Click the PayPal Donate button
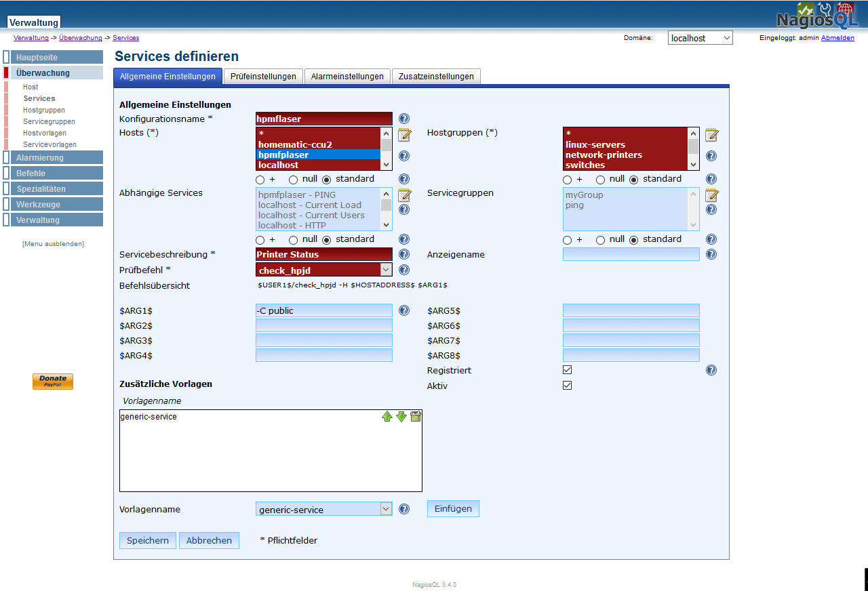The height and width of the screenshot is (591, 868). [53, 382]
